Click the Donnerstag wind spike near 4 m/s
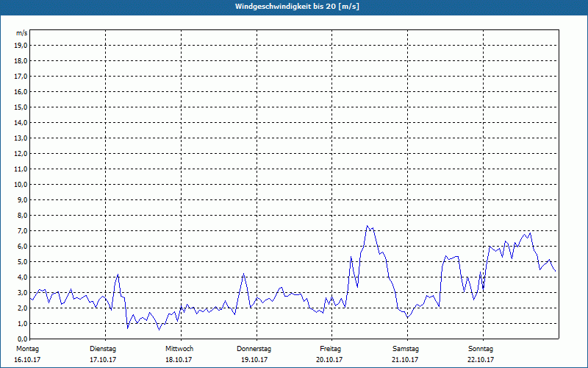 [244, 274]
